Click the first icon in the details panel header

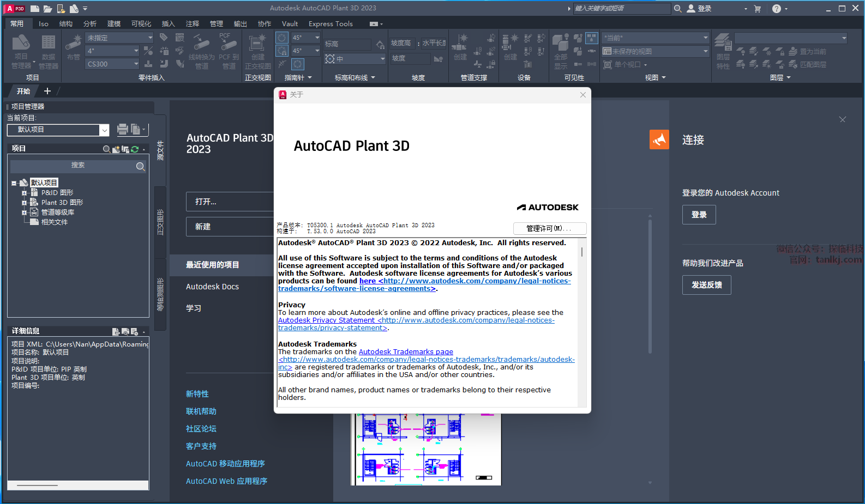tap(116, 331)
